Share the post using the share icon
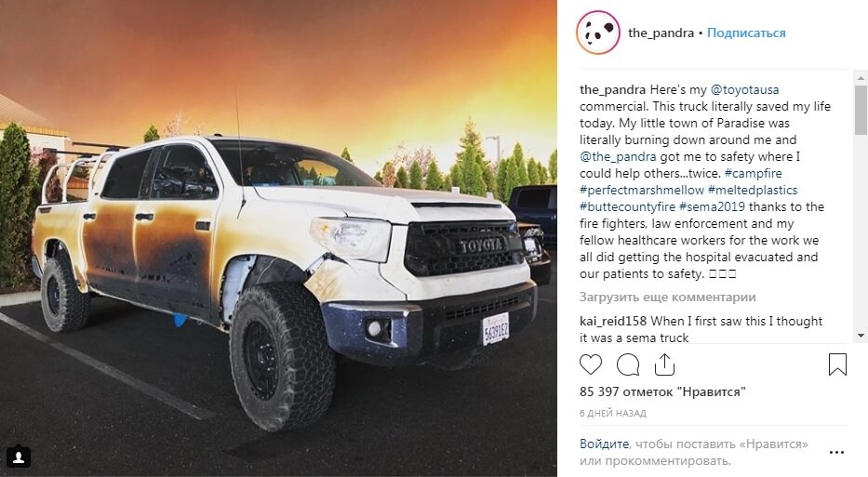Image resolution: width=868 pixels, height=477 pixels. [x=664, y=364]
